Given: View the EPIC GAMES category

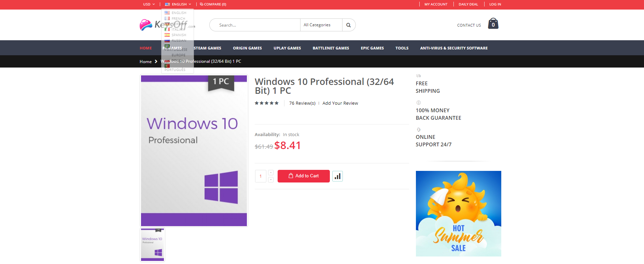Looking at the screenshot, I should click(372, 48).
